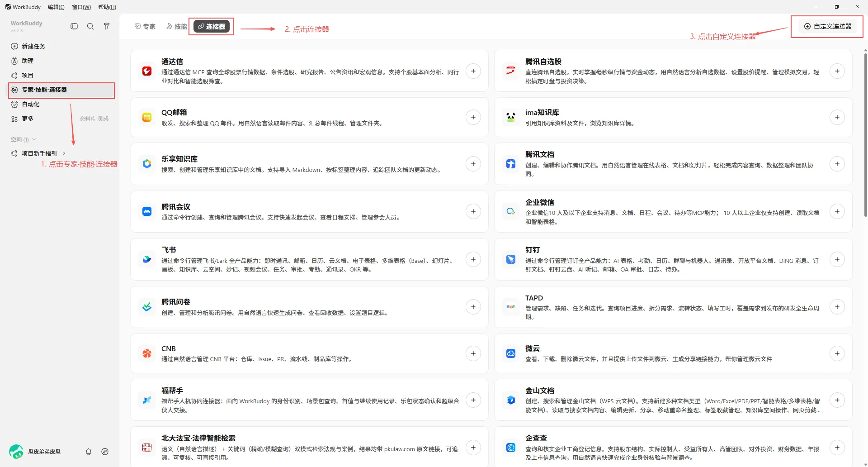The image size is (868, 467).
Task: Switch to the 技能 tab
Action: 176,26
